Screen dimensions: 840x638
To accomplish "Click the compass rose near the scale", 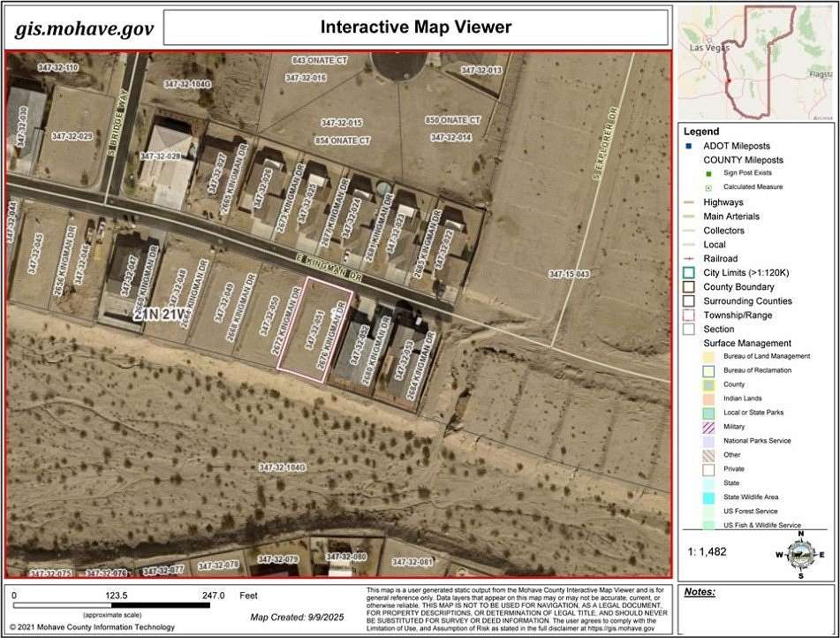I will 799,556.
